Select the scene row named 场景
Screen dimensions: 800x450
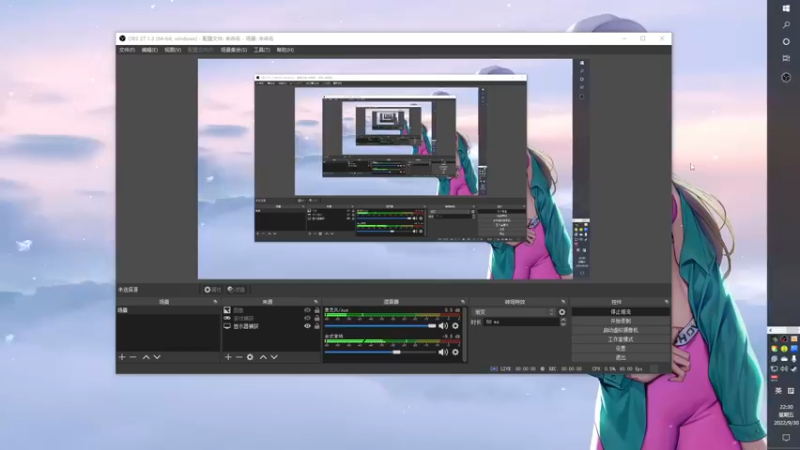pos(168,310)
